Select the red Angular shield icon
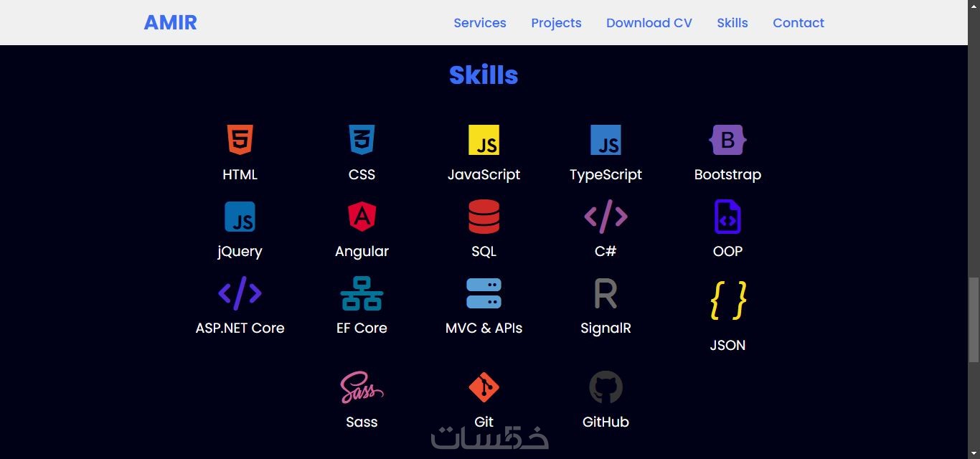Viewport: 980px width, 459px height. click(362, 217)
